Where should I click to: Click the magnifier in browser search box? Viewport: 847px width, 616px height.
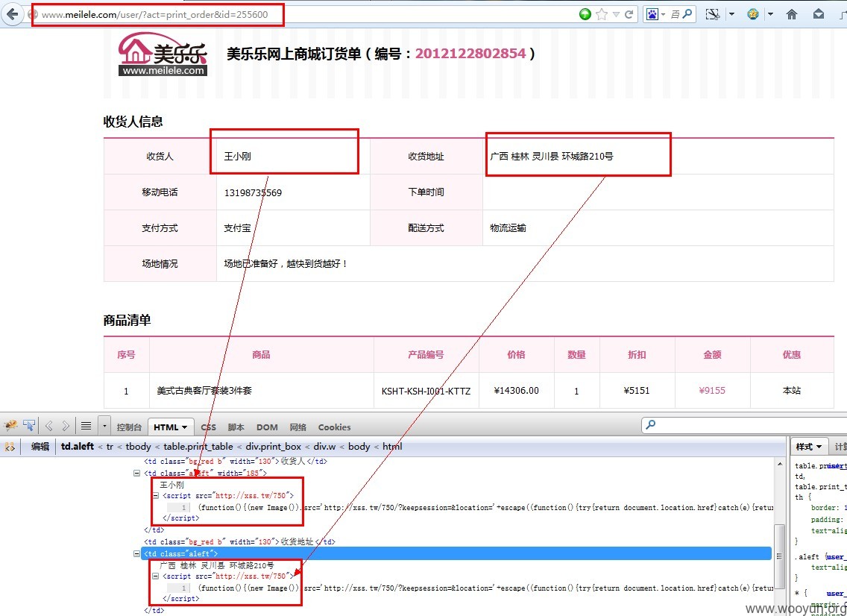pos(687,15)
